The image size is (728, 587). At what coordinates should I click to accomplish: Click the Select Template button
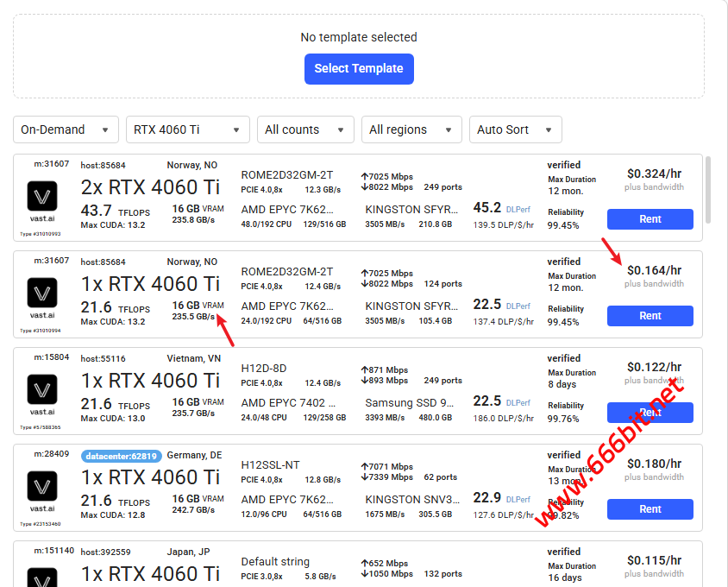point(359,69)
